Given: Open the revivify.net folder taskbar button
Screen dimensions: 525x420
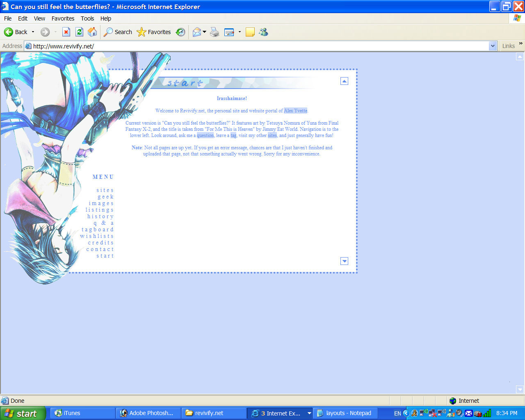Looking at the screenshot, I should click(213, 413).
